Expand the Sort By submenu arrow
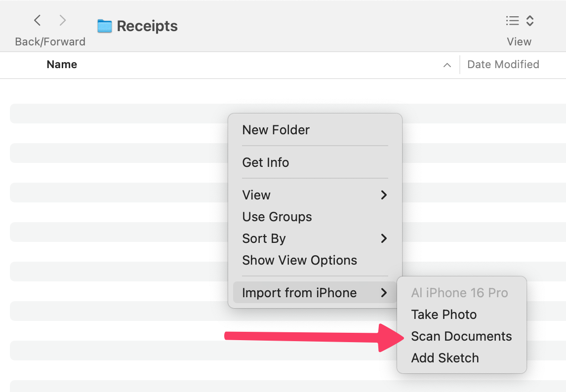Screen dimensions: 566x392 tap(383, 238)
